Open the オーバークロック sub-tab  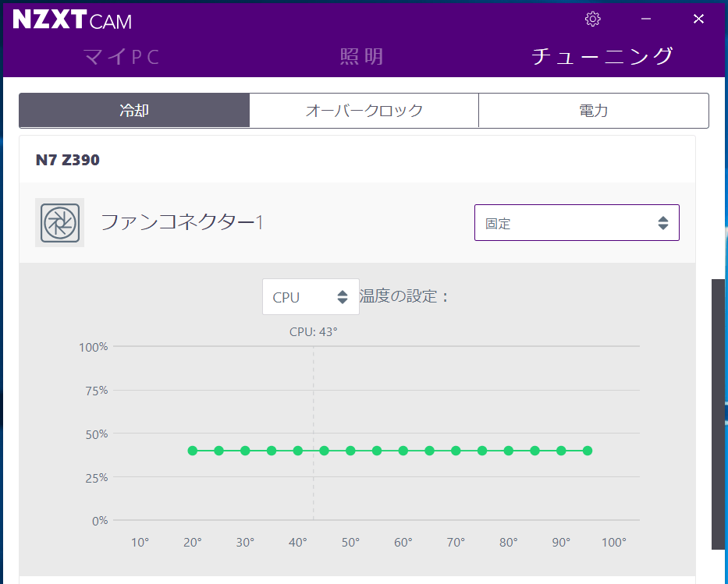(364, 111)
